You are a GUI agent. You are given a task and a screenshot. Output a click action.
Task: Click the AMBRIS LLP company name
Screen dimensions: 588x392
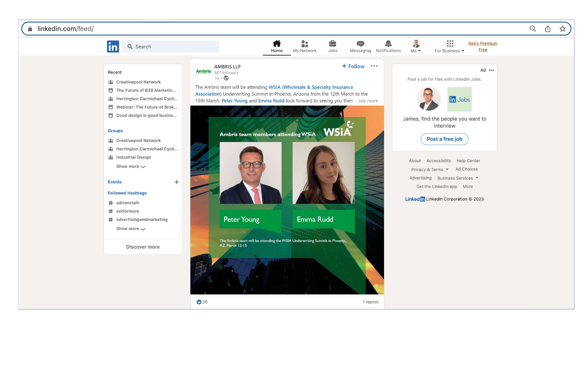(x=227, y=67)
